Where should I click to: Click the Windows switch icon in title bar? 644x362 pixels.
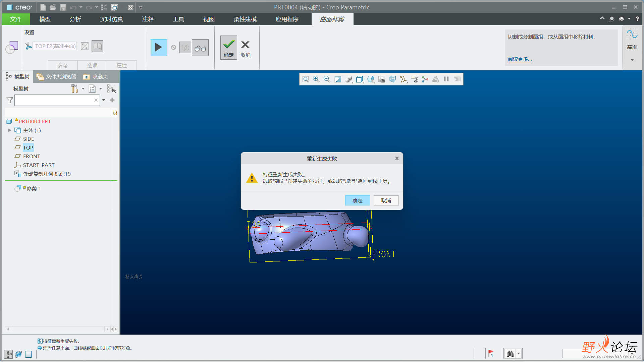pyautogui.click(x=114, y=7)
